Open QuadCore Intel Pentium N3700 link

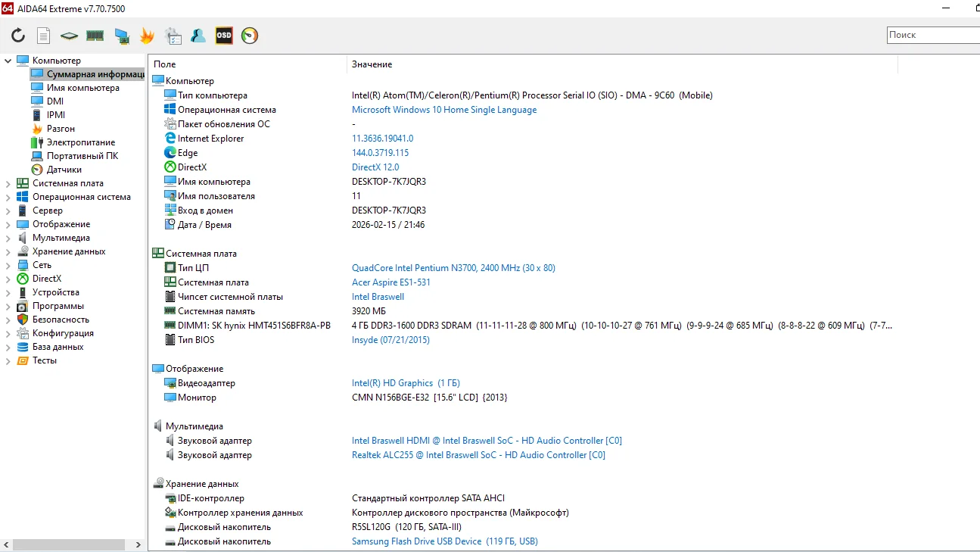[x=453, y=268]
